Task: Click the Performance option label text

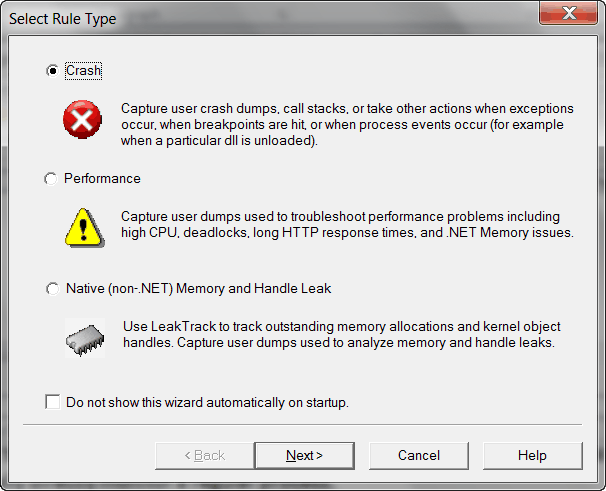Action: click(102, 179)
